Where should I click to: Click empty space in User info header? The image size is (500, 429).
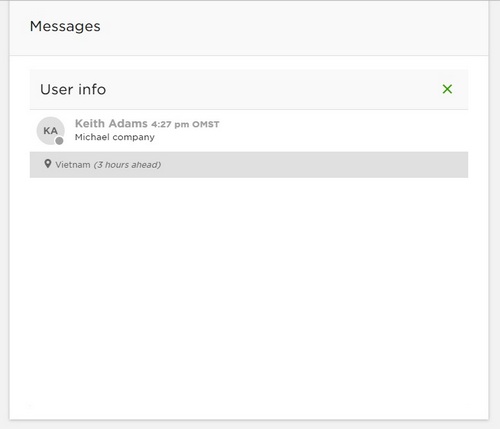[x=273, y=89]
